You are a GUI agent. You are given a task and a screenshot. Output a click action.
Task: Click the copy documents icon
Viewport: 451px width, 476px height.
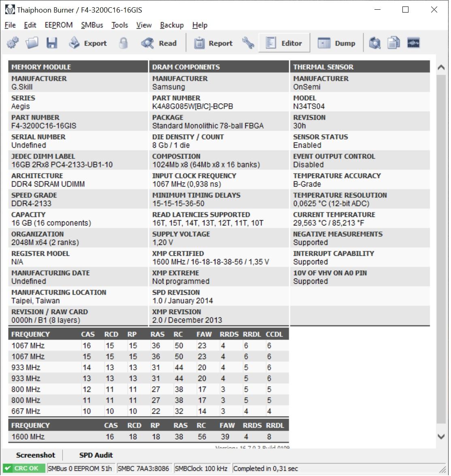pos(394,43)
